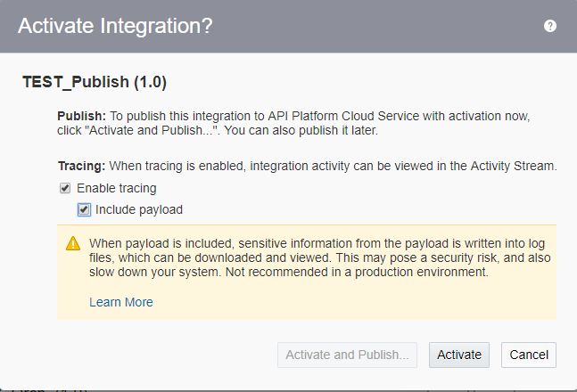Click the Enable tracing label text
The image size is (577, 392).
[x=117, y=188]
